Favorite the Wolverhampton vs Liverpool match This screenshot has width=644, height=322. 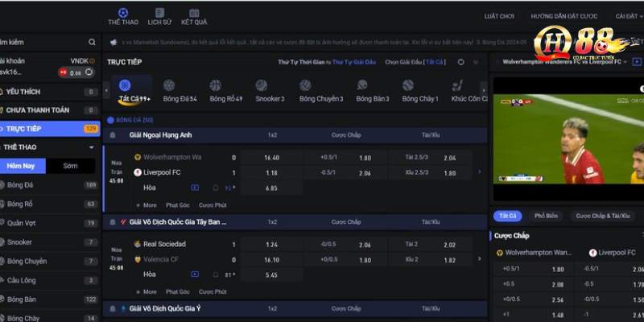(x=216, y=188)
